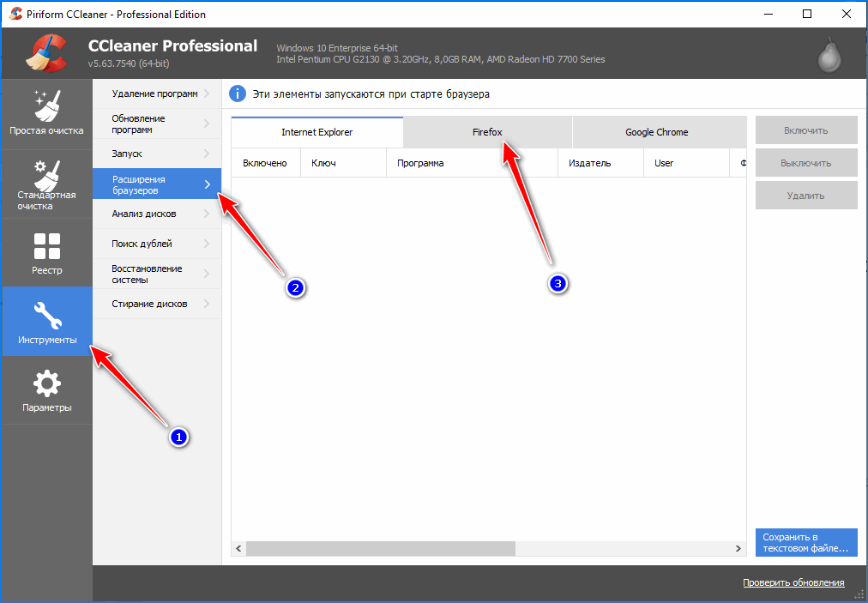Viewport: 868px width, 603px height.
Task: Follow the Проверить обновления link
Action: tap(793, 582)
